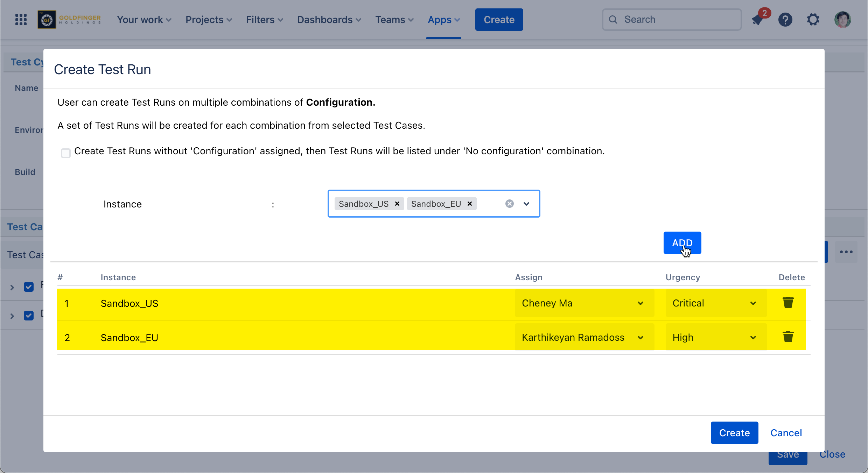Image resolution: width=868 pixels, height=473 pixels.
Task: Open the app switcher grid icon
Action: (21, 20)
